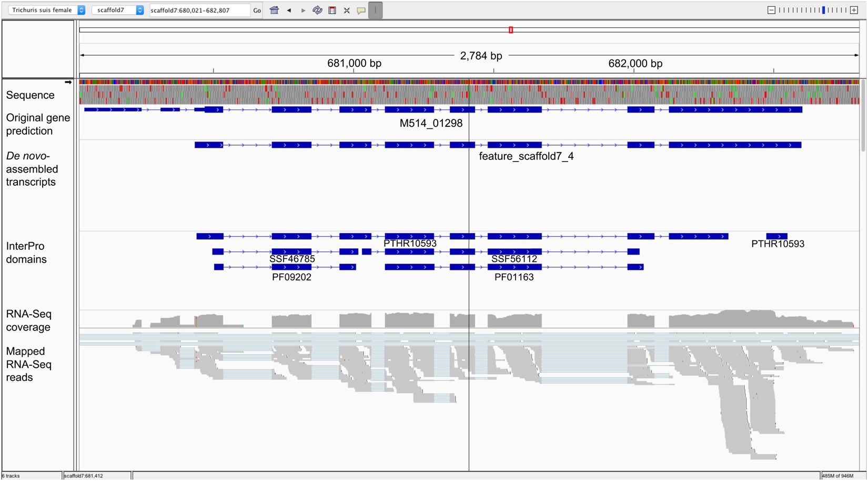Select the define region of interest icon
Image resolution: width=868 pixels, height=481 pixels.
332,10
